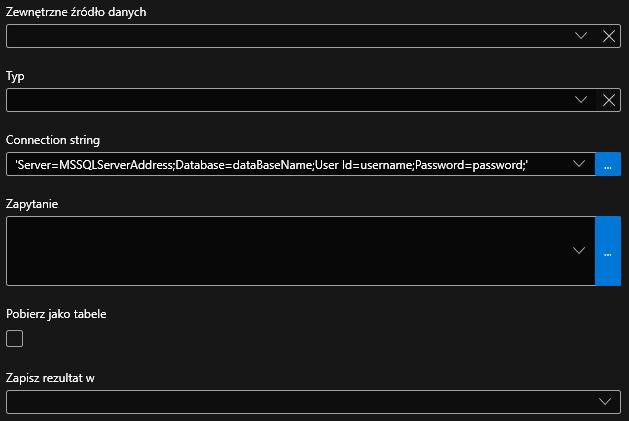Open the Zapisz rezultat w dropdown arrow
Screen dimensions: 629x421
605,402
